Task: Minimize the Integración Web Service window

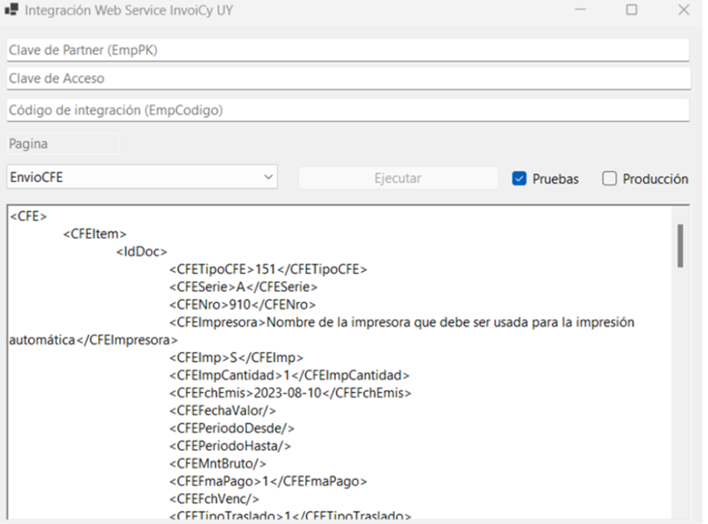Action: click(x=580, y=9)
